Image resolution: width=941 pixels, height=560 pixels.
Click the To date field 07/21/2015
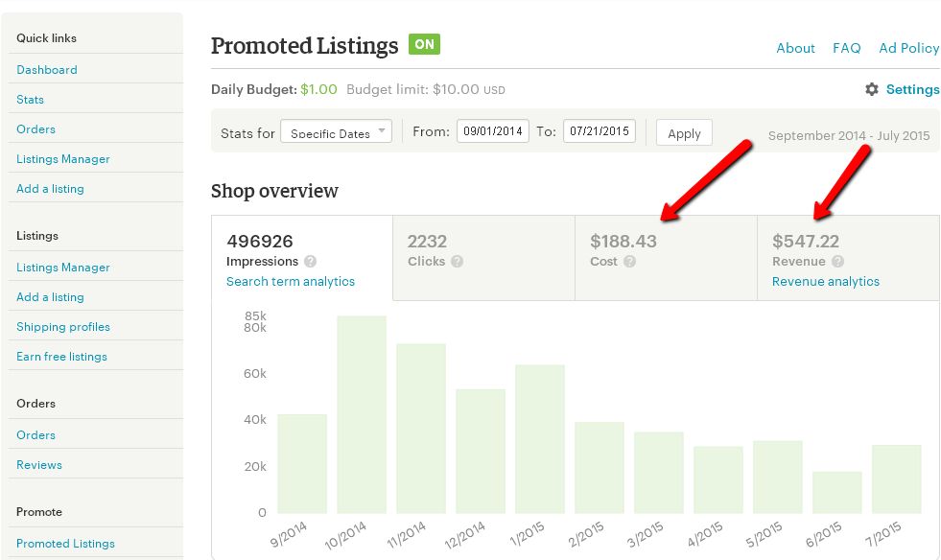point(599,130)
